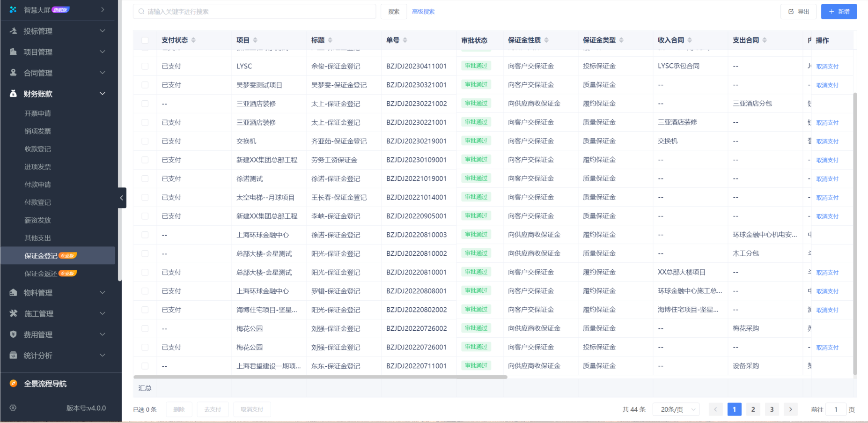868x423 pixels.
Task: Open the 费用管理 module icon
Action: click(13, 334)
